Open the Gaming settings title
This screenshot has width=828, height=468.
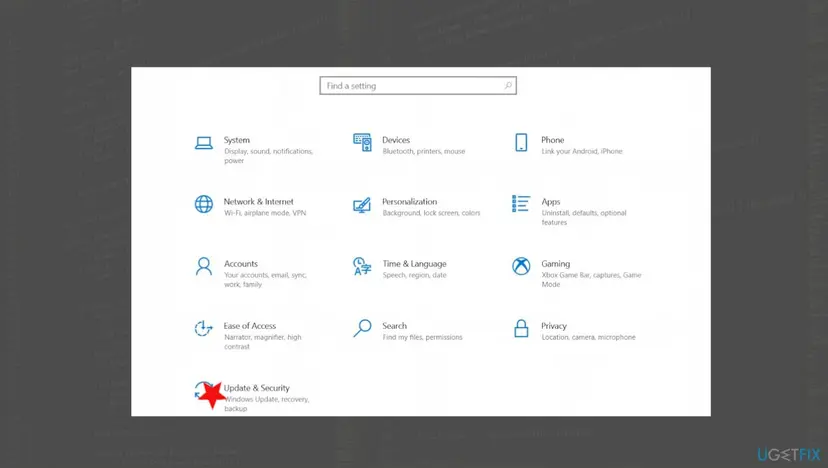click(556, 264)
